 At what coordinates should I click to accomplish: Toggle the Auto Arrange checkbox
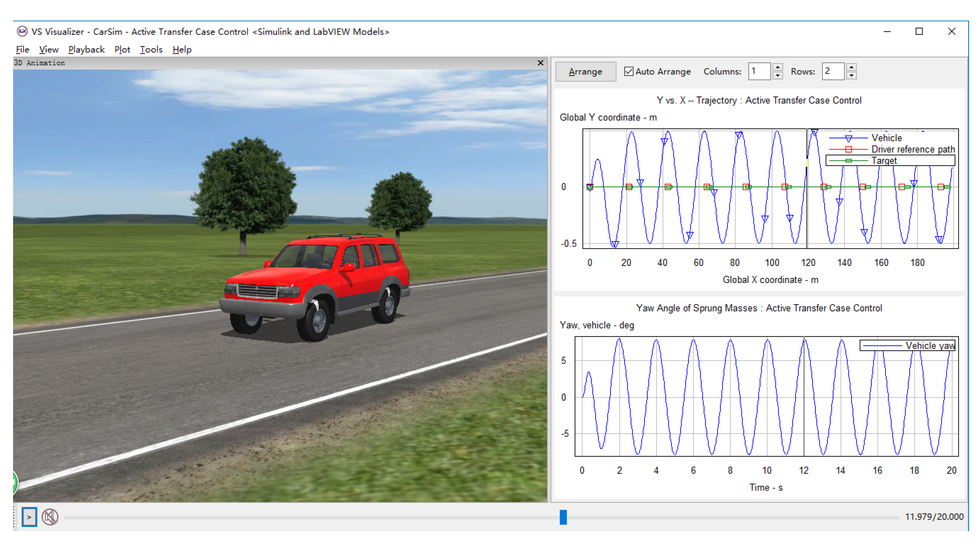[628, 72]
